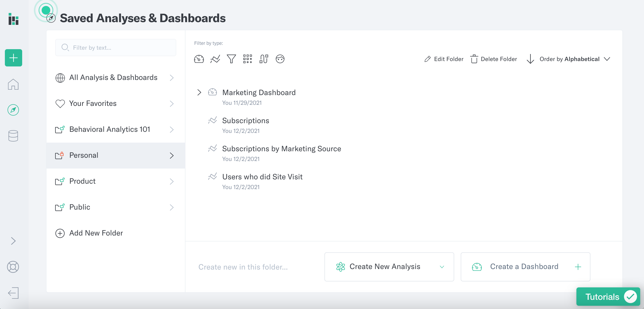Click the Filter by text search field
The height and width of the screenshot is (309, 644).
(116, 48)
